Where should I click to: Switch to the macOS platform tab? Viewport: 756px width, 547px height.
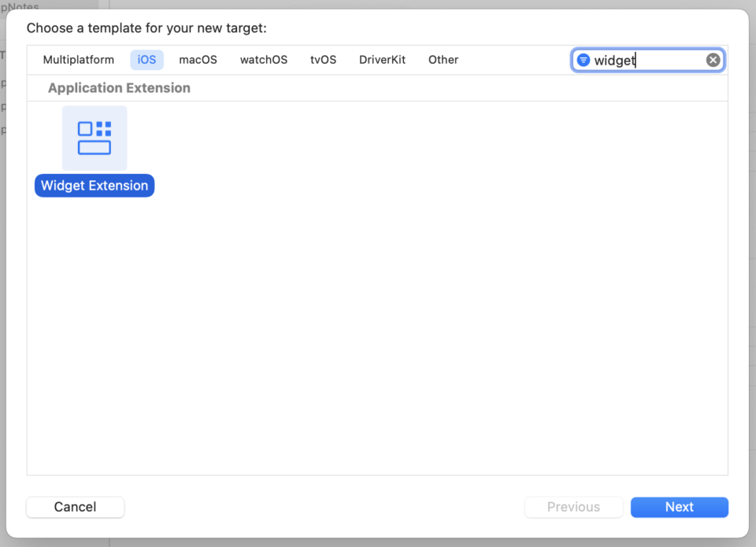[x=197, y=59]
